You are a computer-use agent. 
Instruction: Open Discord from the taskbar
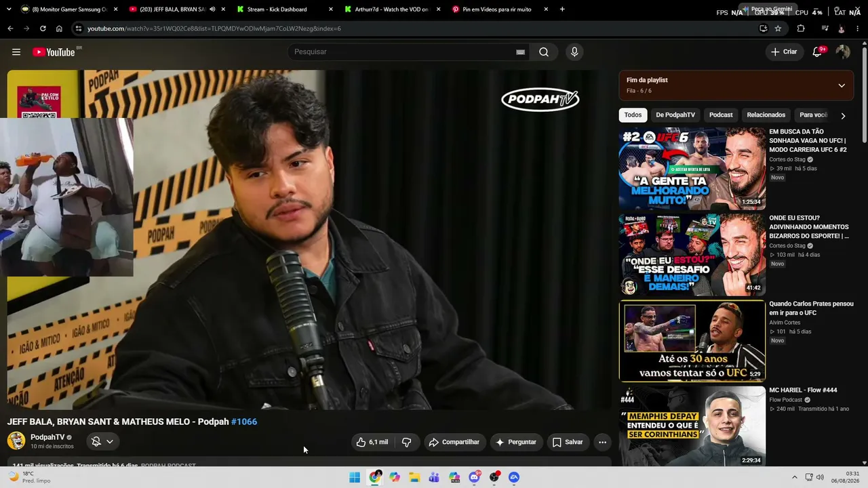[474, 477]
